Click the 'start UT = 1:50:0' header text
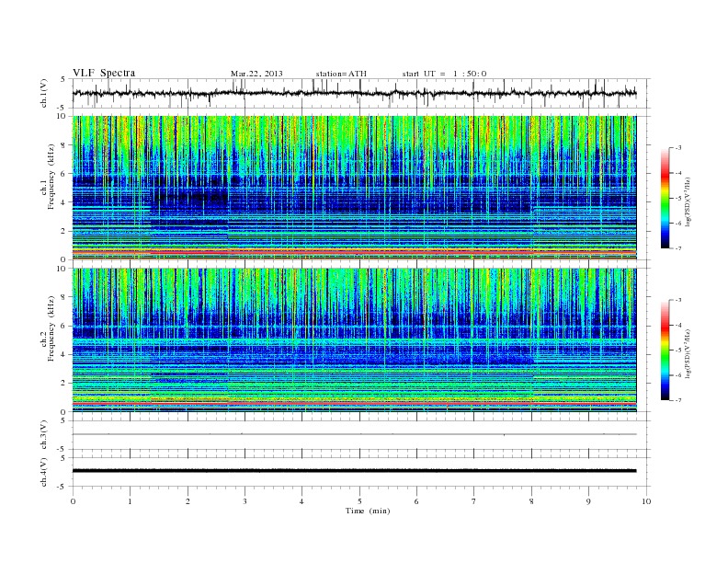728x563 pixels. 444,74
